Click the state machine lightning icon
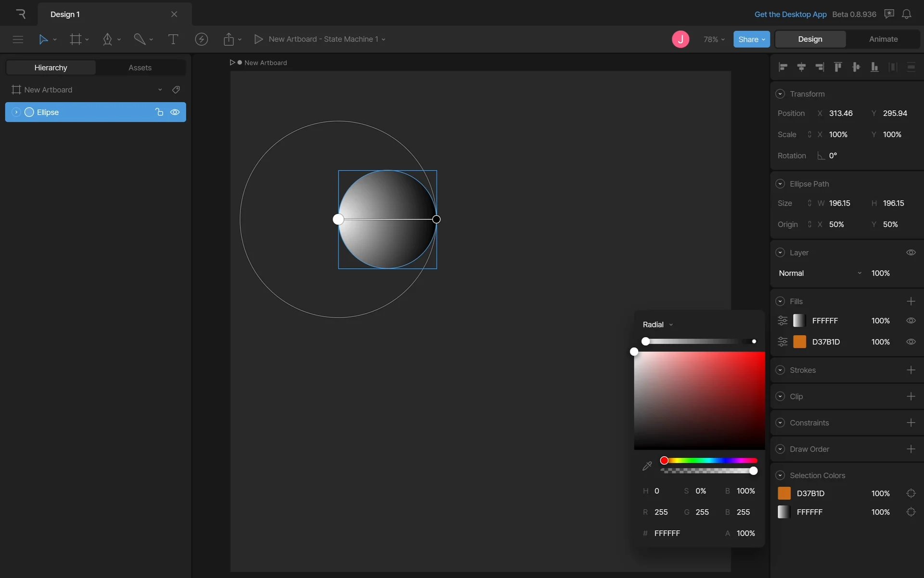Image resolution: width=924 pixels, height=578 pixels. pos(201,39)
